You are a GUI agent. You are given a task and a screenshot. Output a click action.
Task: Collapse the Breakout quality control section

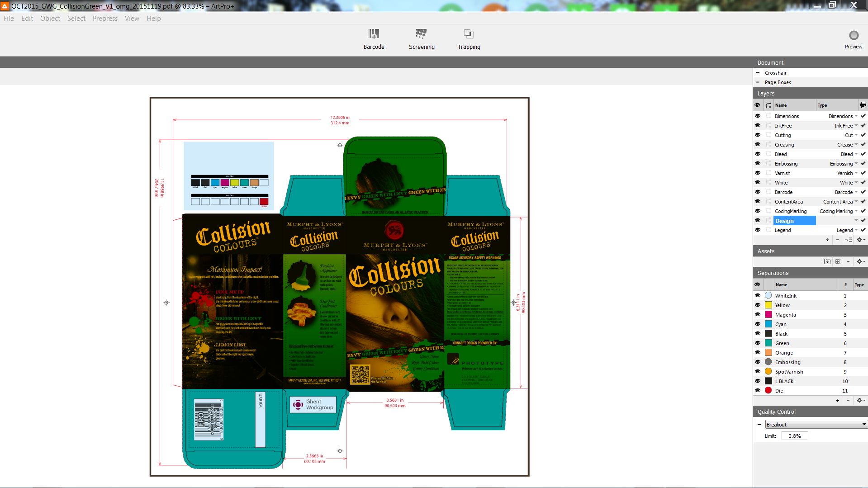click(759, 424)
